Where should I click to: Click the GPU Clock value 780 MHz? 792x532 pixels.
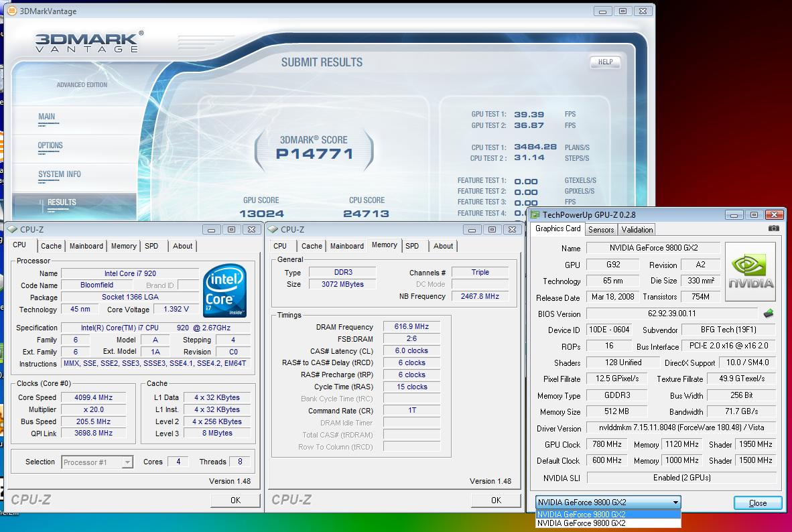606,444
